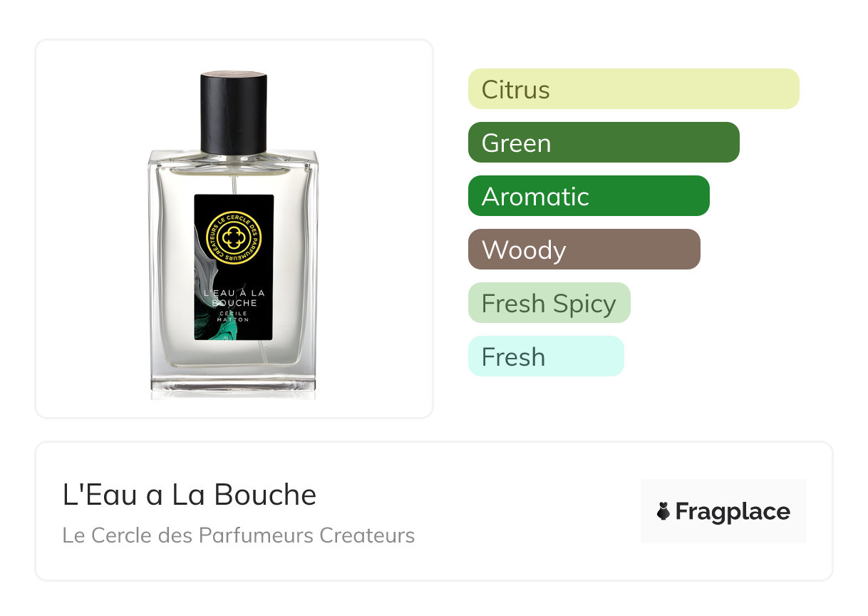Click the L'Eau a La Bouche title
This screenshot has width=868, height=616.
pos(190,495)
